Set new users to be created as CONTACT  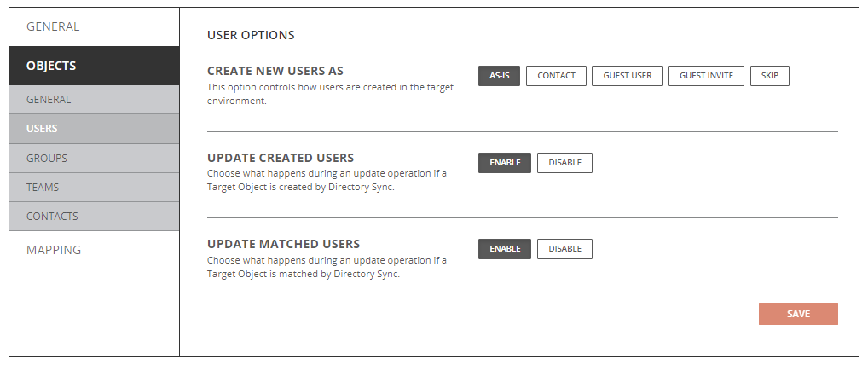556,76
